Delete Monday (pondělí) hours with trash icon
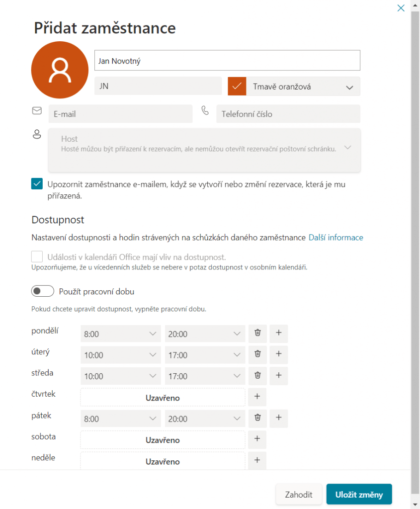Image resolution: width=420 pixels, height=509 pixels. 257,334
